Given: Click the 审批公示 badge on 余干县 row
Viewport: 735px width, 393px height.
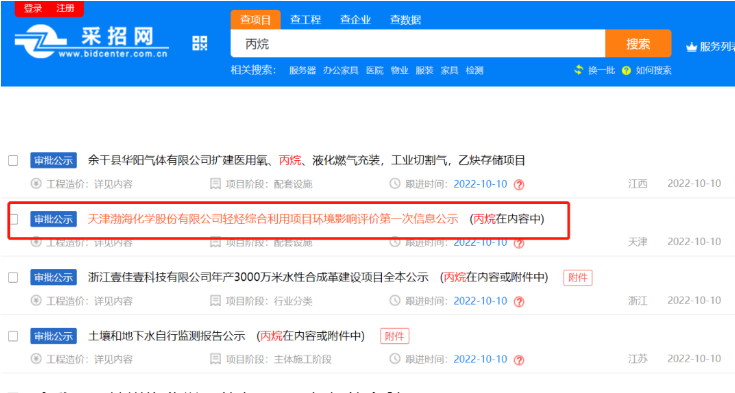Looking at the screenshot, I should pyautogui.click(x=53, y=160).
